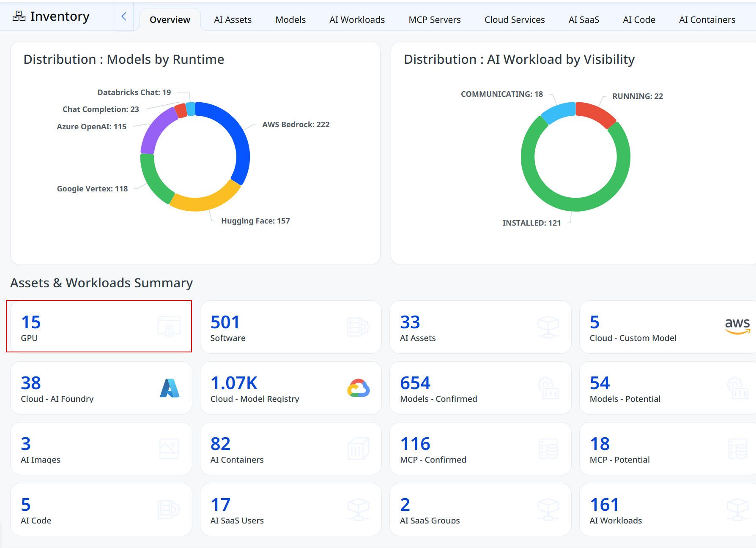Click the red RUNNING donut segment
The width and height of the screenshot is (756, 548).
tap(598, 113)
